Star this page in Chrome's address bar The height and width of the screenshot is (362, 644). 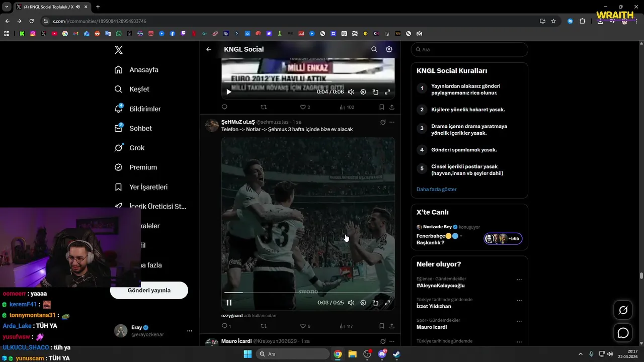[553, 21]
